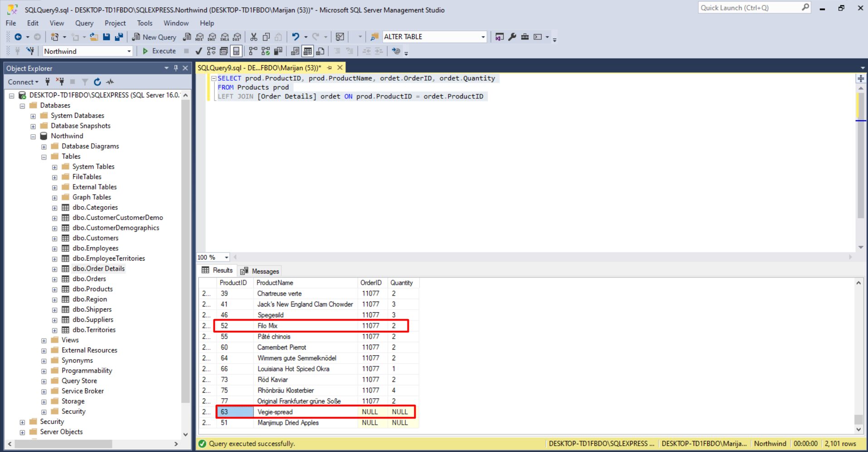
Task: Save the query with the floppy icon
Action: click(107, 37)
